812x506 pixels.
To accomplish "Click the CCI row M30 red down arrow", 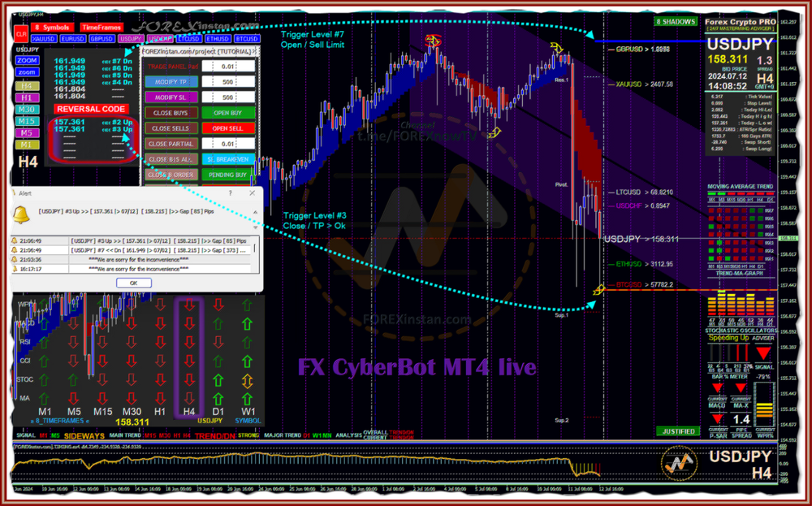I will click(x=131, y=361).
